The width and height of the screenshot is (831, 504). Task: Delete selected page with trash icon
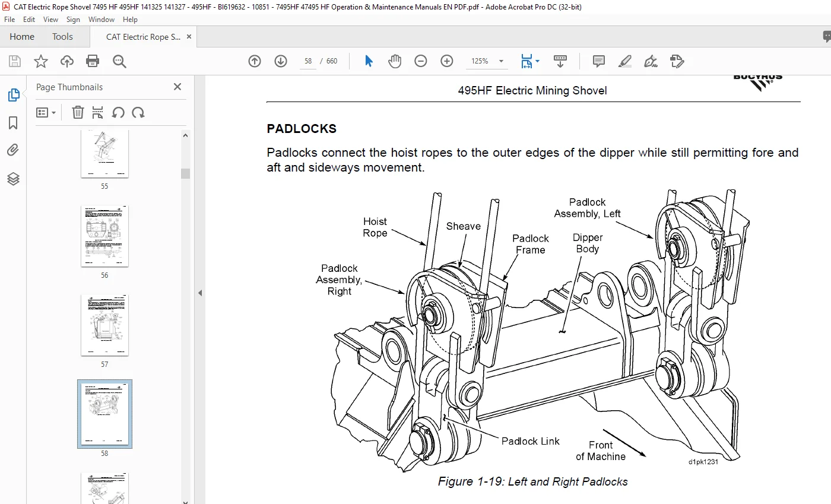78,112
